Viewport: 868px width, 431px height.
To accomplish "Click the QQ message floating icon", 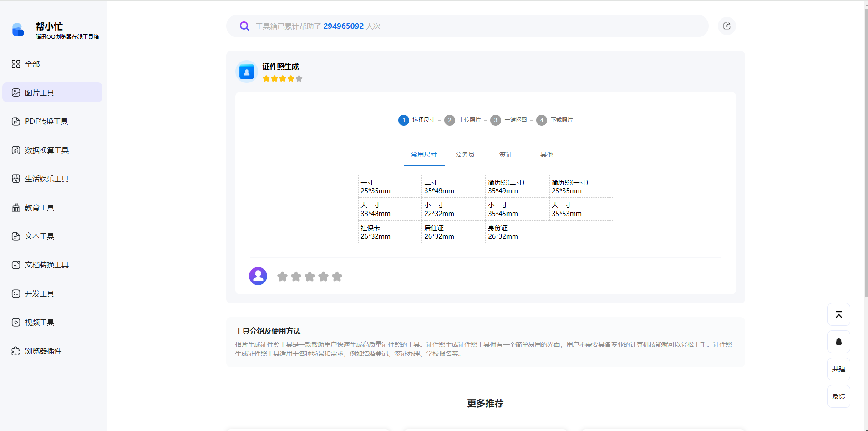I will click(839, 342).
